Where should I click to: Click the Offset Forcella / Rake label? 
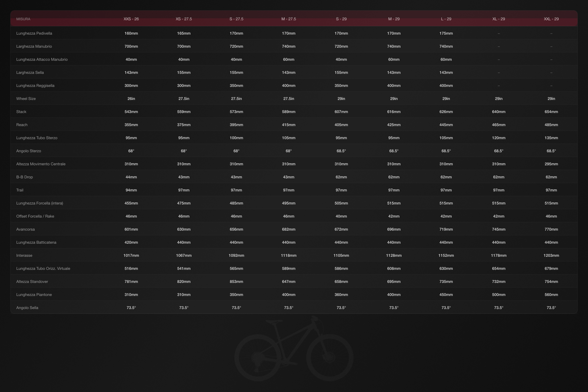coord(35,216)
